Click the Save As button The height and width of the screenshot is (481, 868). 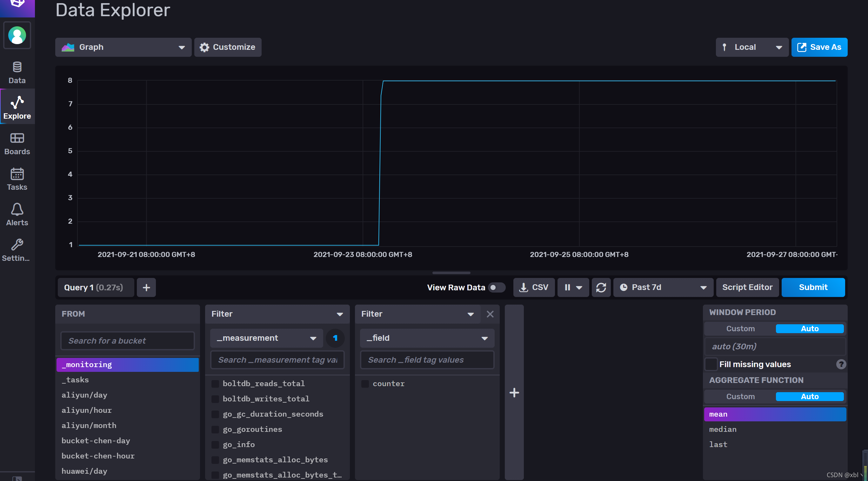(x=819, y=47)
